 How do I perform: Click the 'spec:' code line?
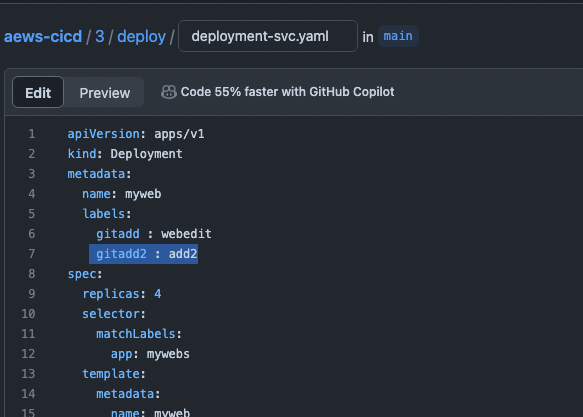tap(85, 274)
